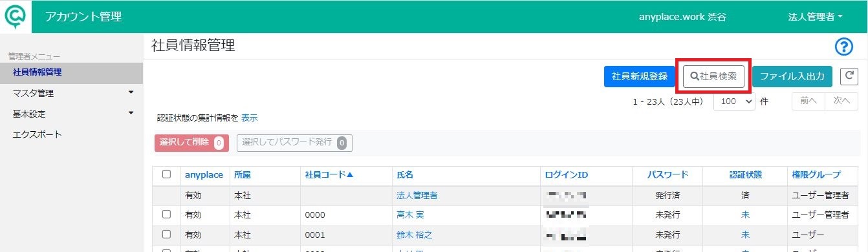Viewport: 868px width, 252px height.
Task: Check the checkbox for 鈴木 裕之 row
Action: tap(166, 235)
